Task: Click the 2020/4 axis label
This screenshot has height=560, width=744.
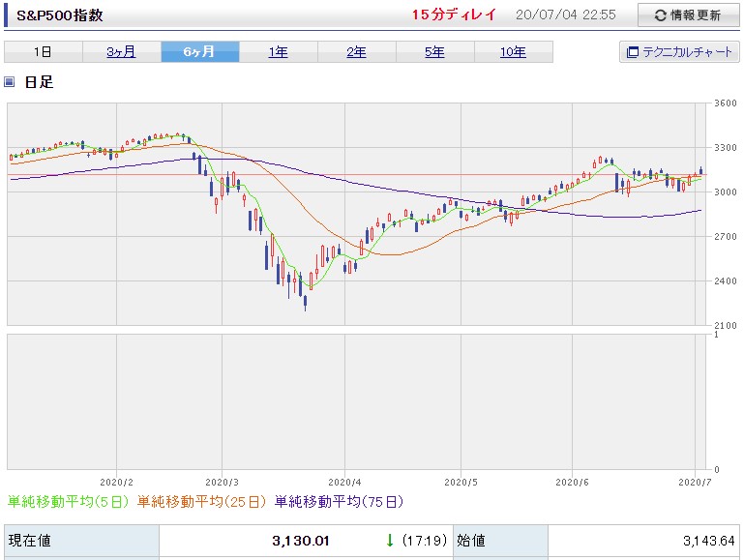Action: click(345, 483)
